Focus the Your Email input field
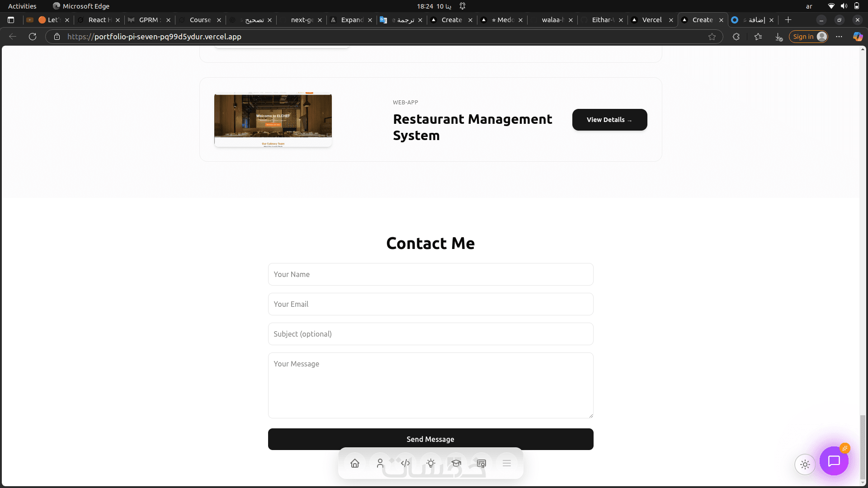Image resolution: width=868 pixels, height=488 pixels. coord(430,304)
